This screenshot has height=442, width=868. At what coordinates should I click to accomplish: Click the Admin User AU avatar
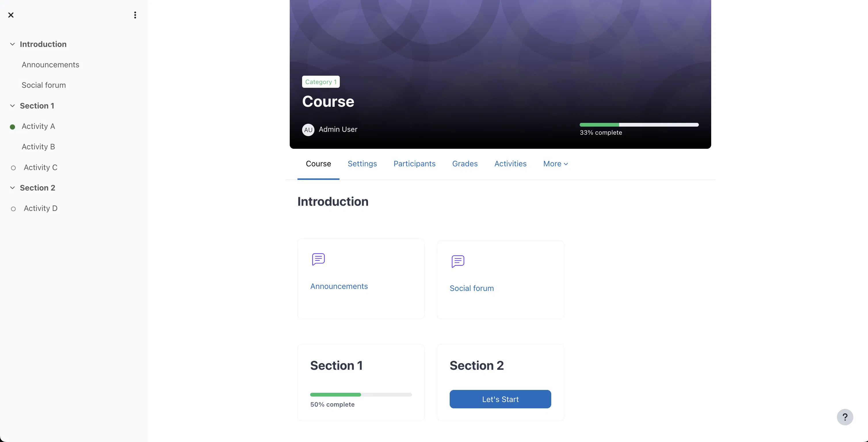308,130
